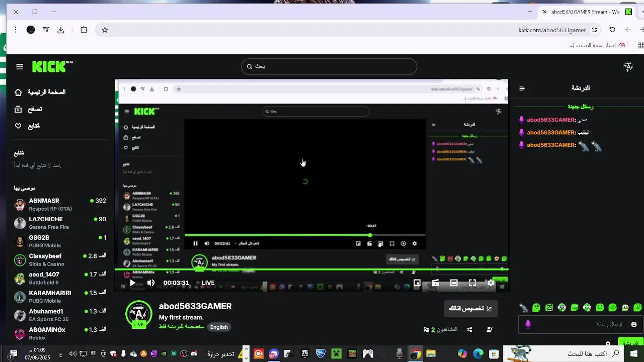Click the green stream progress bar
This screenshot has width=644, height=362.
point(311,270)
